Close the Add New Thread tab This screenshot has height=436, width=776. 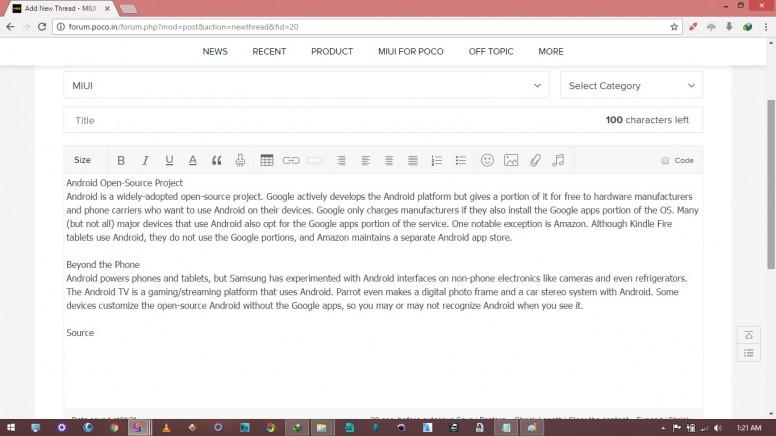(107, 8)
